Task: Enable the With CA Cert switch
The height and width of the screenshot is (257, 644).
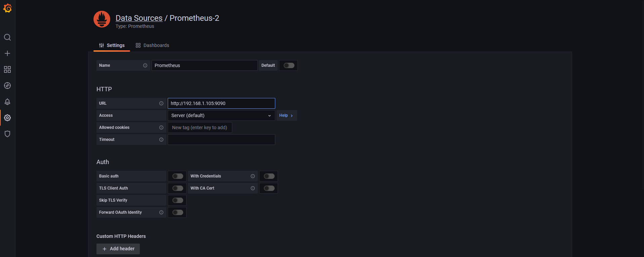Action: 269,188
